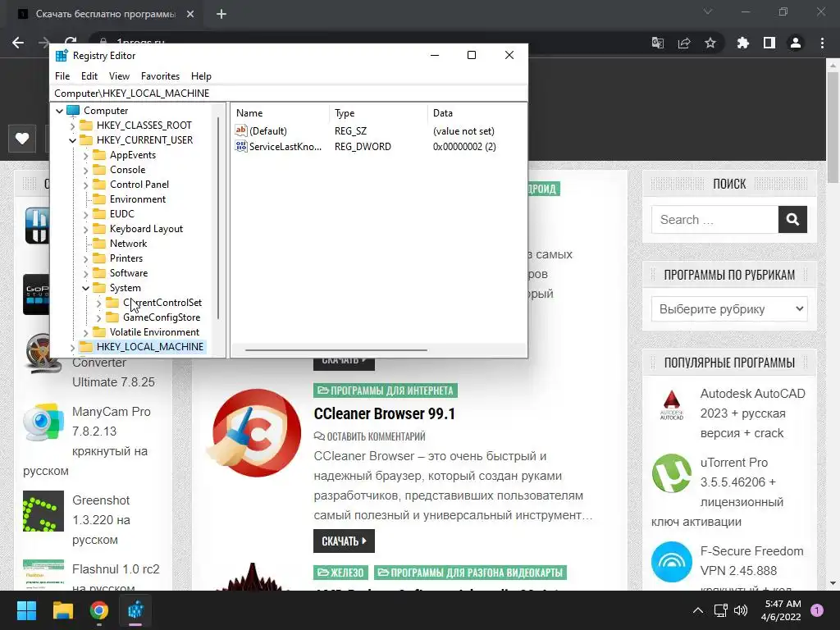Screen dimensions: 840x630
Task: Open the Favorites menu in Registry Editor
Action: [x=160, y=76]
